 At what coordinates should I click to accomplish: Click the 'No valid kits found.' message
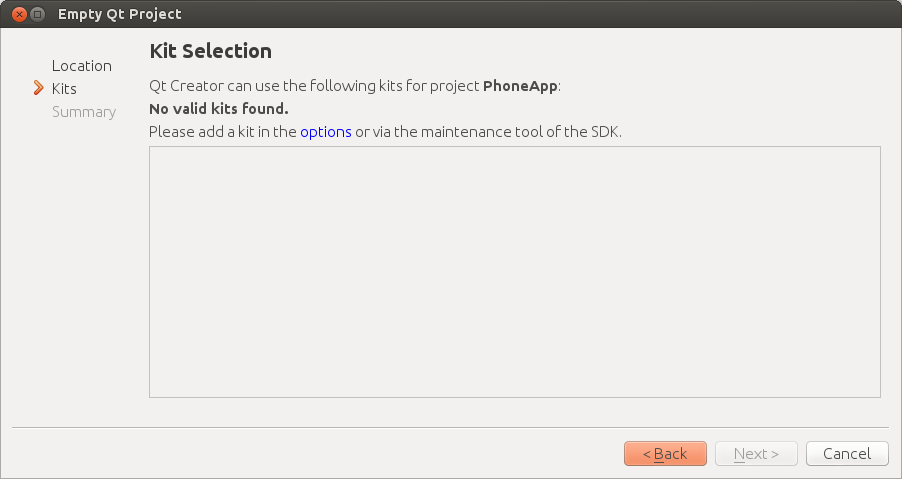(218, 109)
